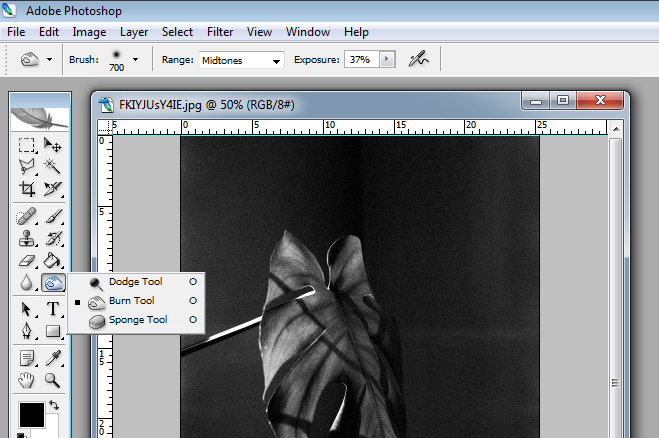This screenshot has width=659, height=438.
Task: Select the Move tool
Action: coord(53,146)
